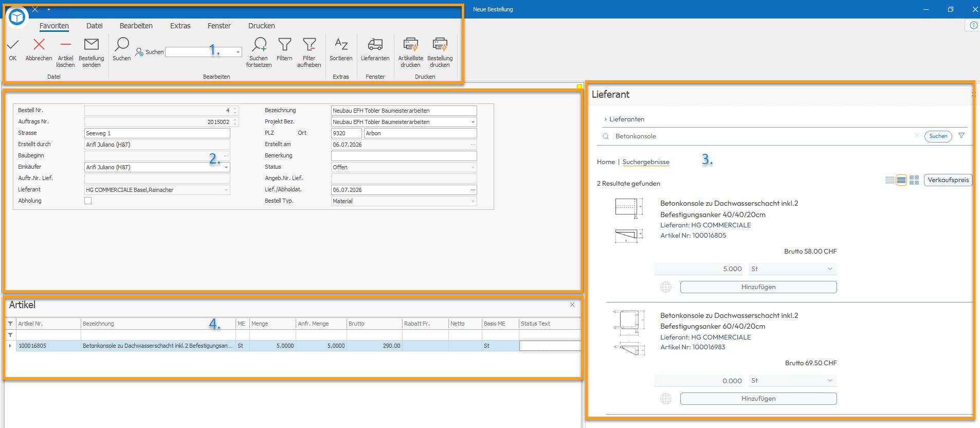Expand the Lieferanten section chevron
The width and height of the screenshot is (980, 428).
(606, 119)
